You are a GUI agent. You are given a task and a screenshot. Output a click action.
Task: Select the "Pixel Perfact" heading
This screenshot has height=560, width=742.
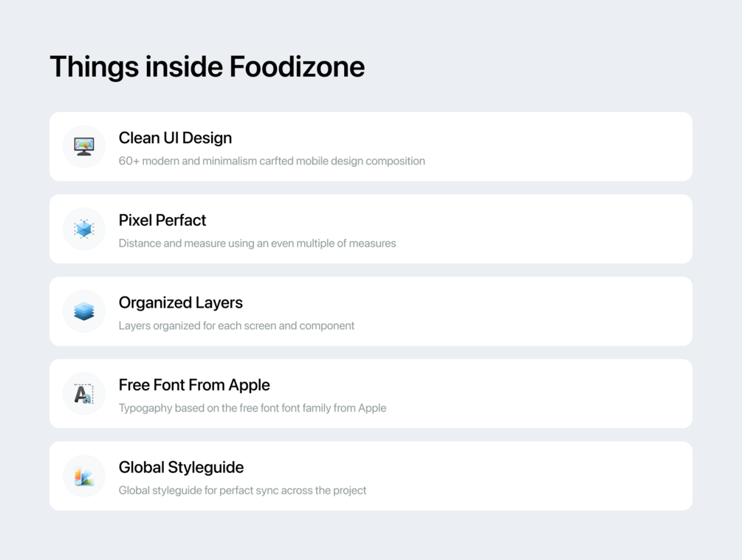click(162, 221)
